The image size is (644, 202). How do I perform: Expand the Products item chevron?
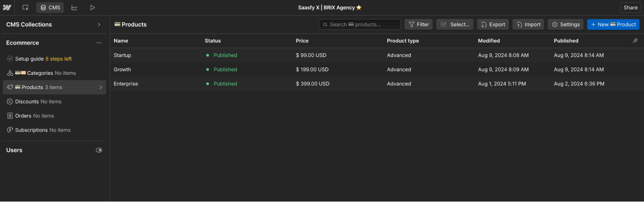[101, 87]
